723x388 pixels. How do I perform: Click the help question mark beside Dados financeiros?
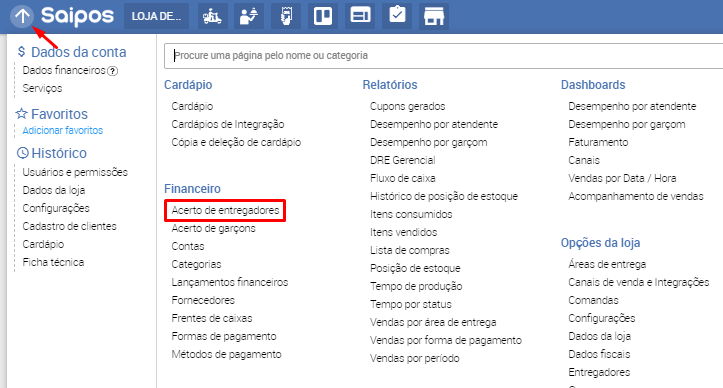coord(113,71)
